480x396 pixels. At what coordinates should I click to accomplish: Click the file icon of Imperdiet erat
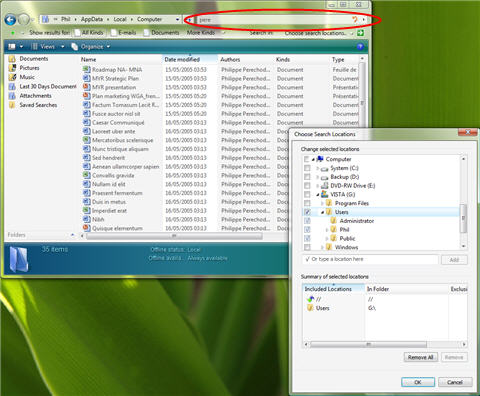pos(86,210)
